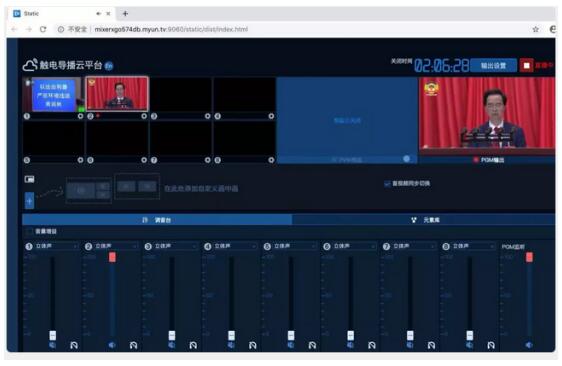Mute channel 6 with its speaker icon

tap(350, 345)
